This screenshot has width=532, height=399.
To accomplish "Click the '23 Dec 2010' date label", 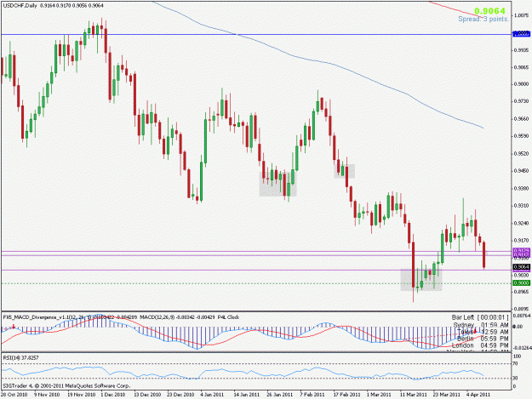I will pyautogui.click(x=180, y=395).
